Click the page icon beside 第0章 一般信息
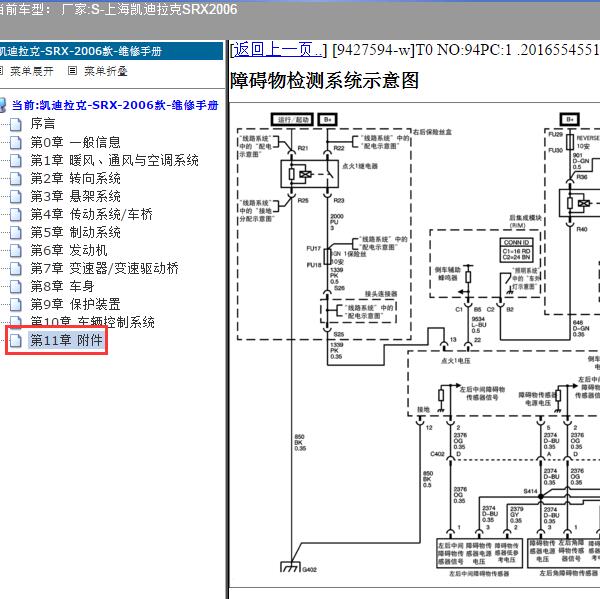 coord(16,142)
